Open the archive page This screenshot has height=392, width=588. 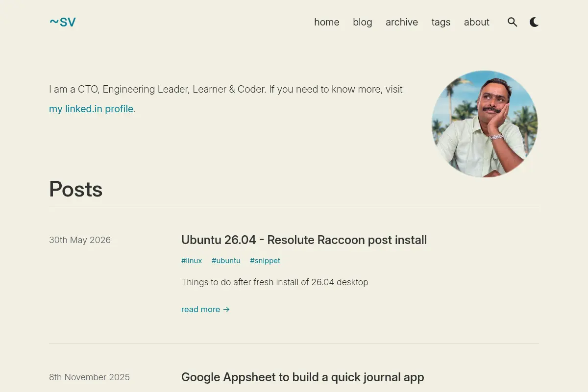402,22
